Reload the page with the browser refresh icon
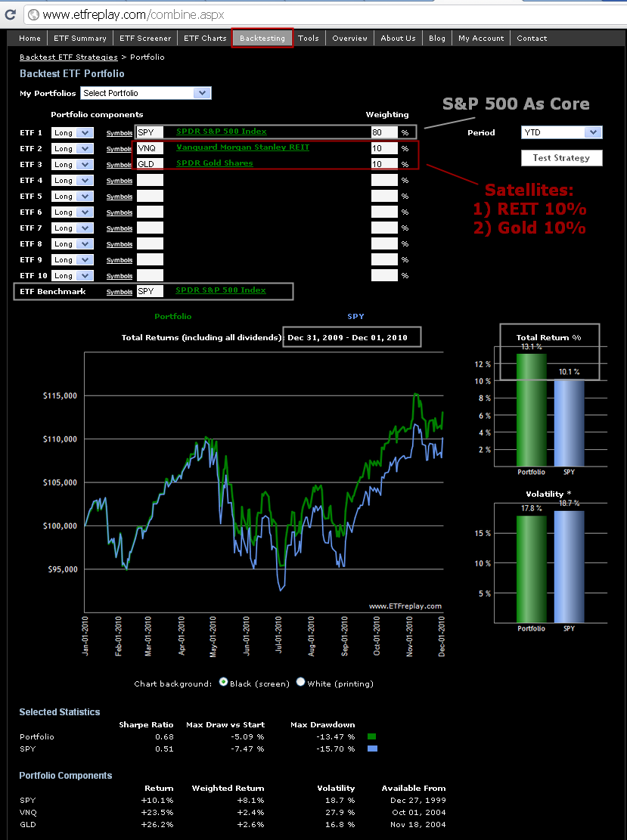The image size is (627, 840). [x=10, y=14]
